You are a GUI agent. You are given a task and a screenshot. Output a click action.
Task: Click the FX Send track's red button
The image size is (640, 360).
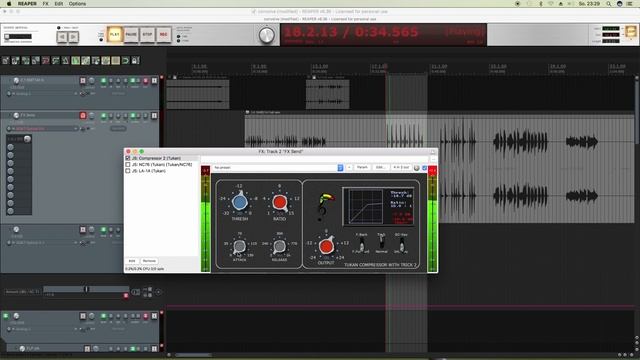83,116
